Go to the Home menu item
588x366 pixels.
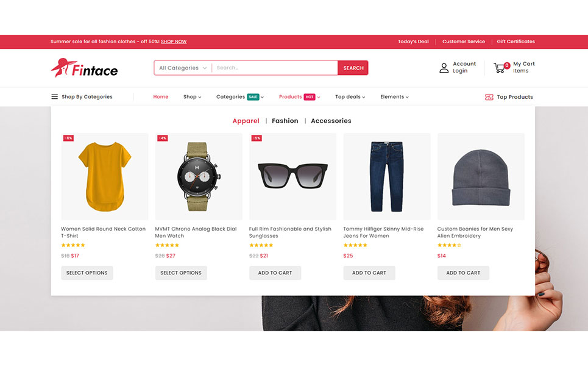(x=161, y=97)
